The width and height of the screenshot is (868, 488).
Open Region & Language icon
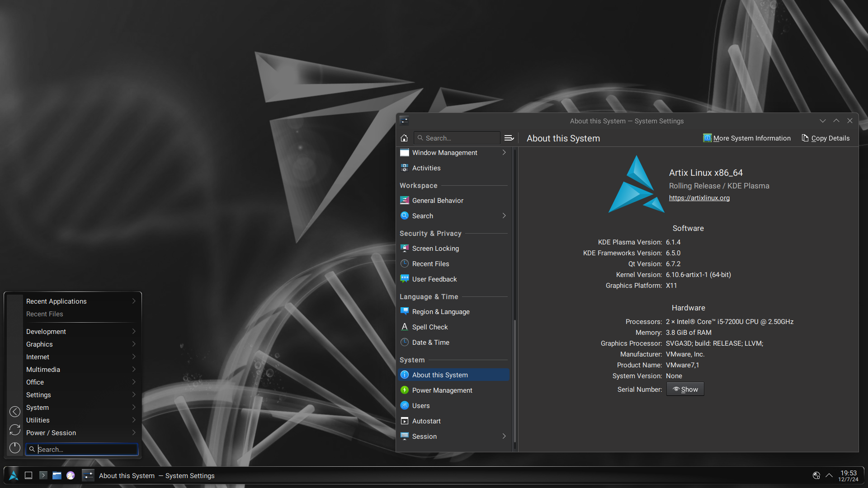[405, 312]
